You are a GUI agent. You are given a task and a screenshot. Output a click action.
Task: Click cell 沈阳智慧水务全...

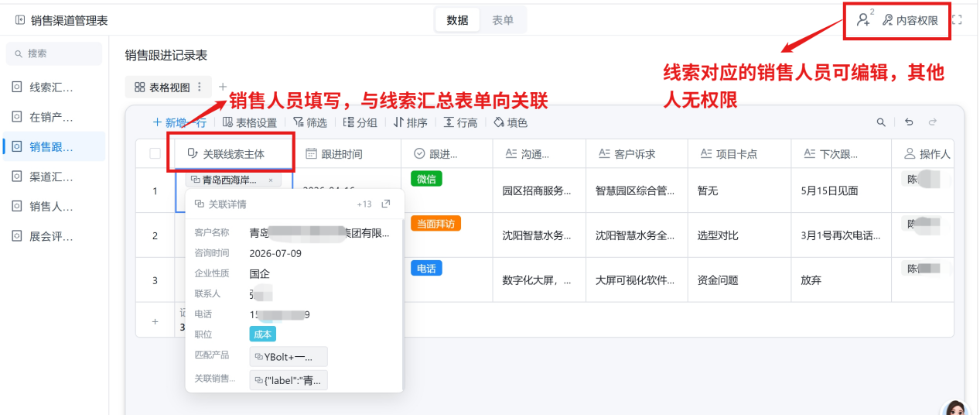[x=635, y=235]
